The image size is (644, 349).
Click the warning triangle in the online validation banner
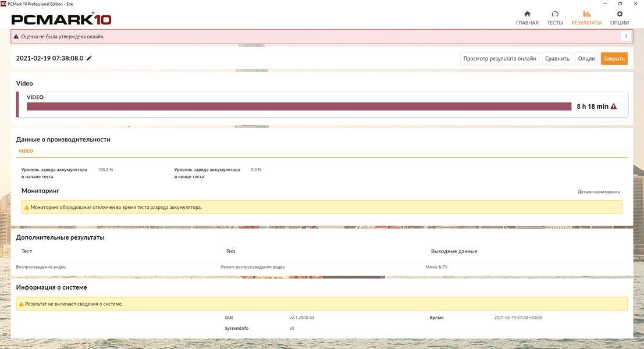point(16,37)
